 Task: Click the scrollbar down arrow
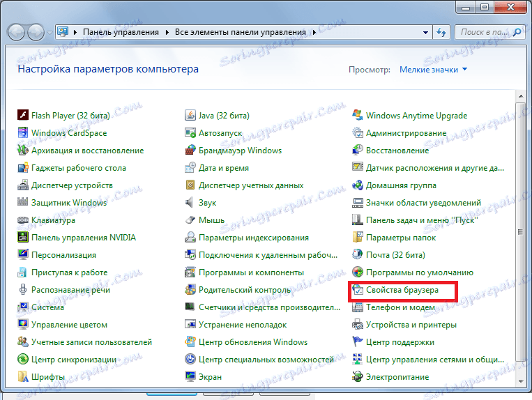[521, 381]
